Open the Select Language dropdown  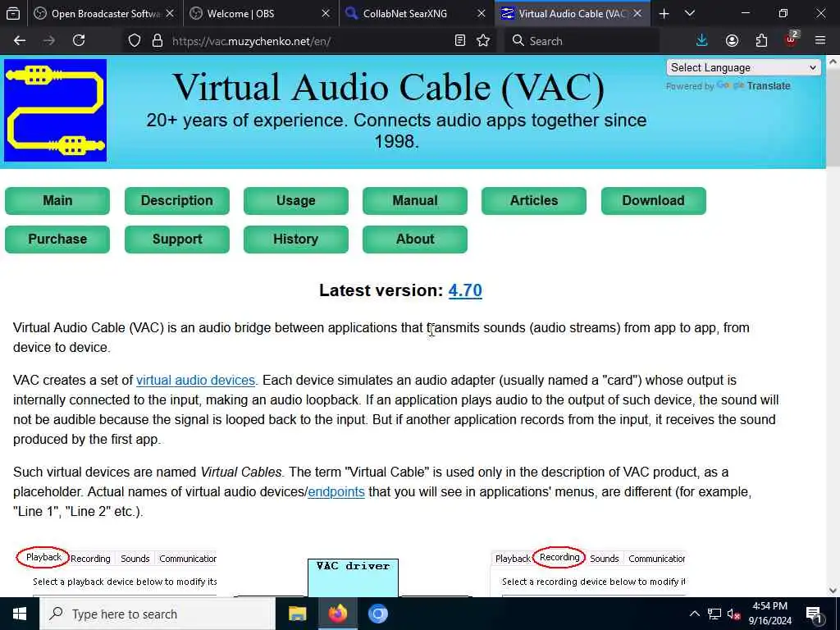click(743, 67)
